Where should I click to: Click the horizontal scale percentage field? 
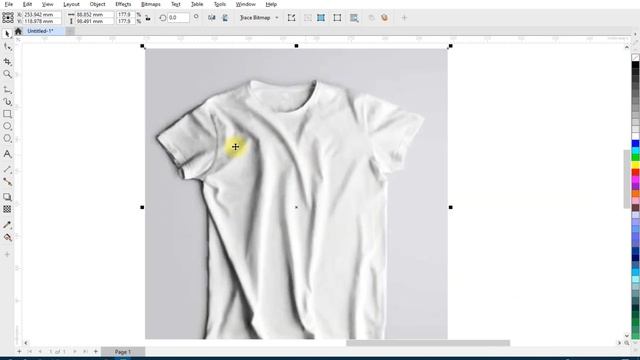point(126,14)
